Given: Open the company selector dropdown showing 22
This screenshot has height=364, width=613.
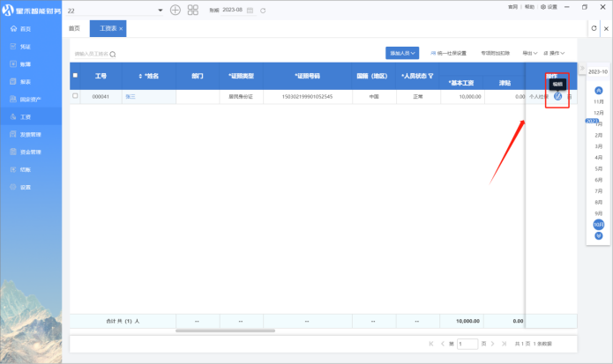Looking at the screenshot, I should coord(160,10).
